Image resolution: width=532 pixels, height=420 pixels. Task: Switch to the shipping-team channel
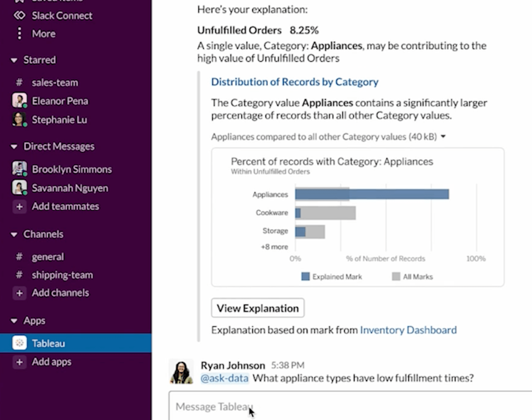pos(62,275)
